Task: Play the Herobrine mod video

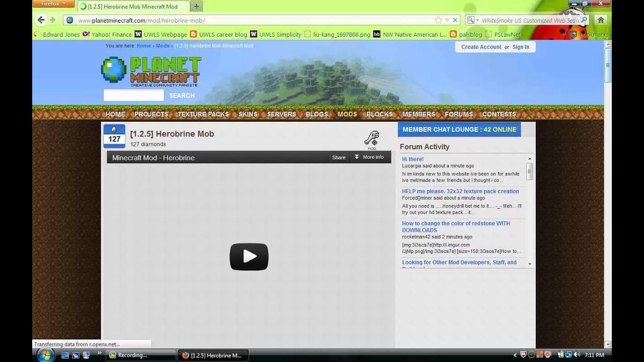Action: (x=249, y=257)
